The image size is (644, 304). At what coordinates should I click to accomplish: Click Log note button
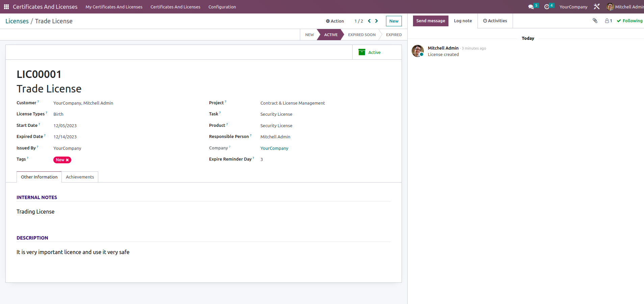tap(463, 21)
